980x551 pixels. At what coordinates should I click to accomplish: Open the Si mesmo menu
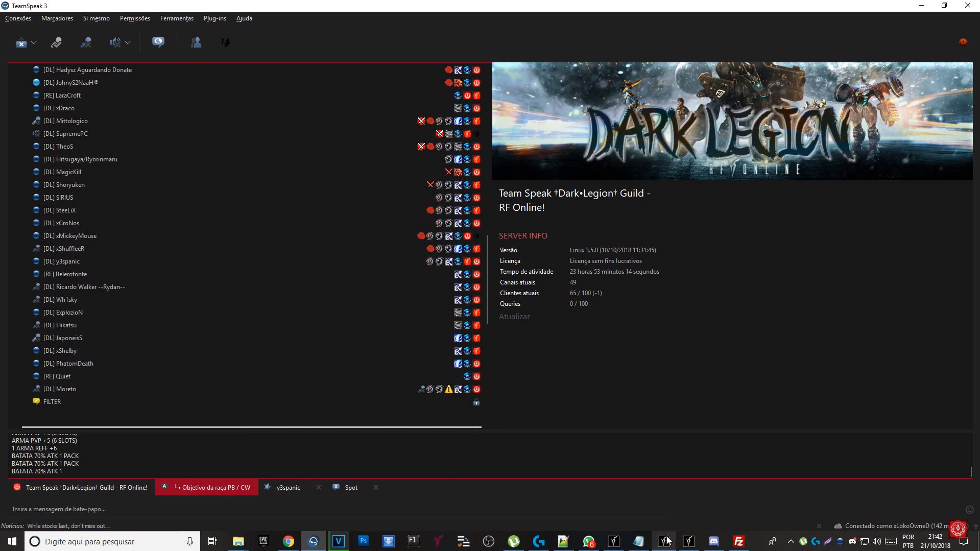click(x=97, y=18)
